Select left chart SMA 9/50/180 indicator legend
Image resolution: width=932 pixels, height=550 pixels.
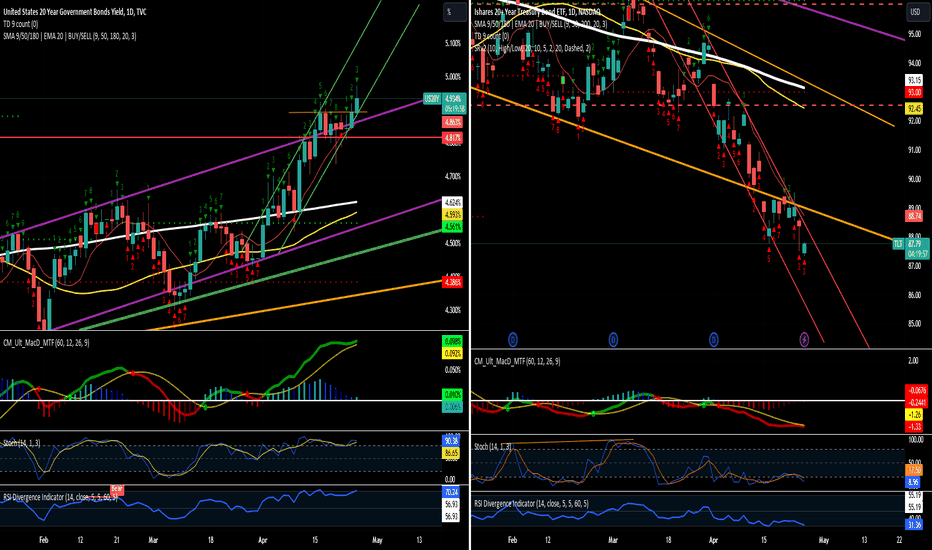coord(70,36)
